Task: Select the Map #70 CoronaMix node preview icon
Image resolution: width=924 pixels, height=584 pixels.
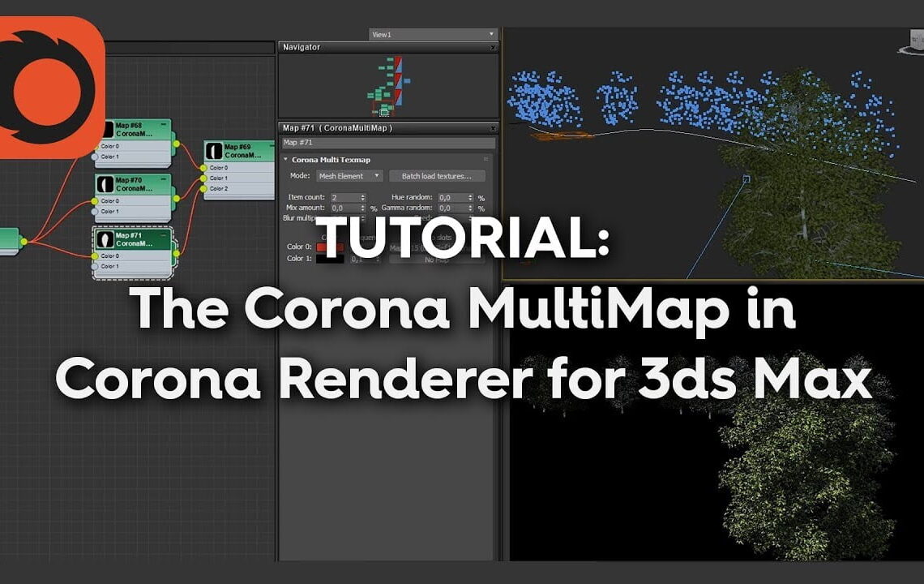Action: 106,183
